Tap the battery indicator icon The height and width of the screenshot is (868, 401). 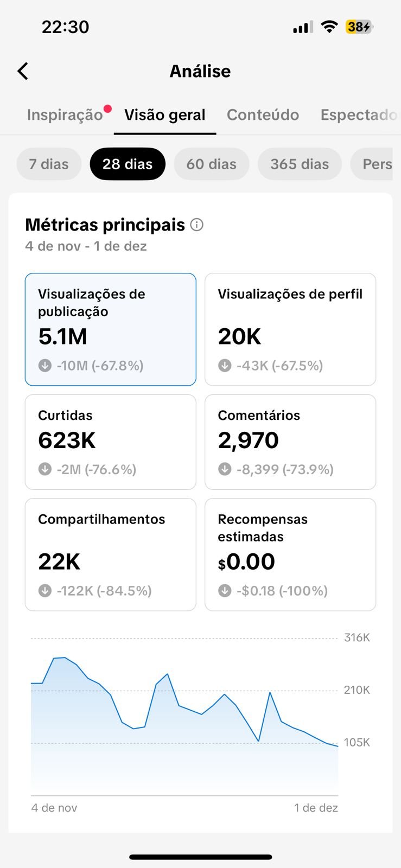[x=359, y=27]
